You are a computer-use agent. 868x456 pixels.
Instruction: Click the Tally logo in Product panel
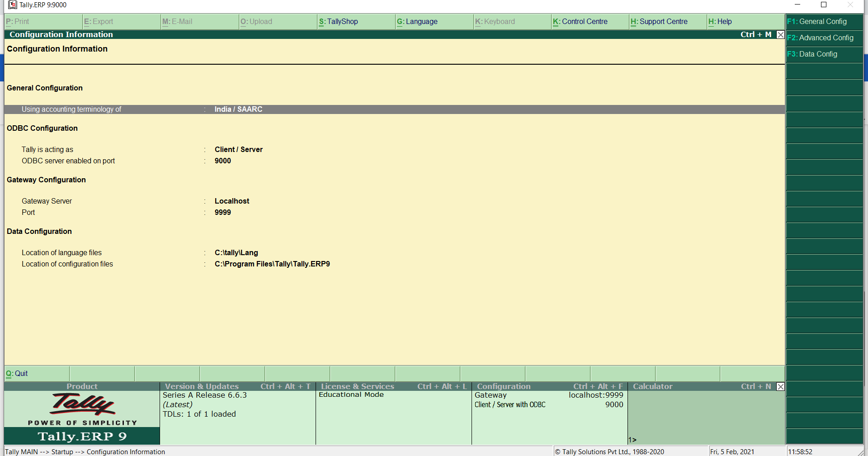click(x=82, y=404)
